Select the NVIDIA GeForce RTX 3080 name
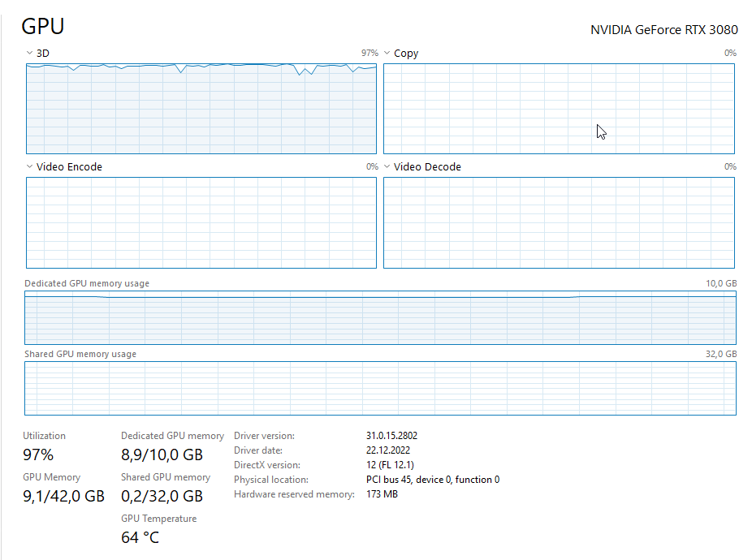 coord(663,30)
